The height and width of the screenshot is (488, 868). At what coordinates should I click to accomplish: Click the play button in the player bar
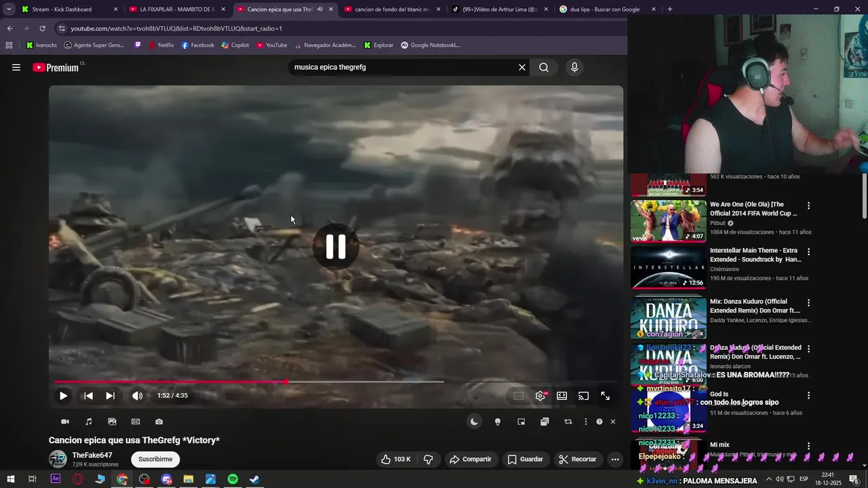point(63,396)
